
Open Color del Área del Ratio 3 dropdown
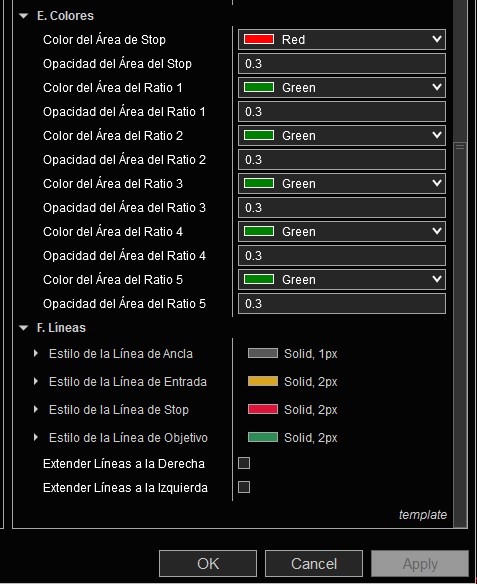[x=342, y=183]
